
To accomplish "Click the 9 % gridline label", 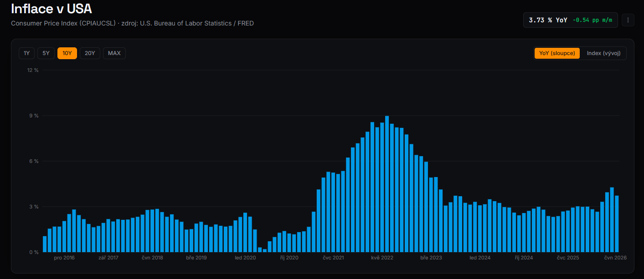I will [33, 116].
